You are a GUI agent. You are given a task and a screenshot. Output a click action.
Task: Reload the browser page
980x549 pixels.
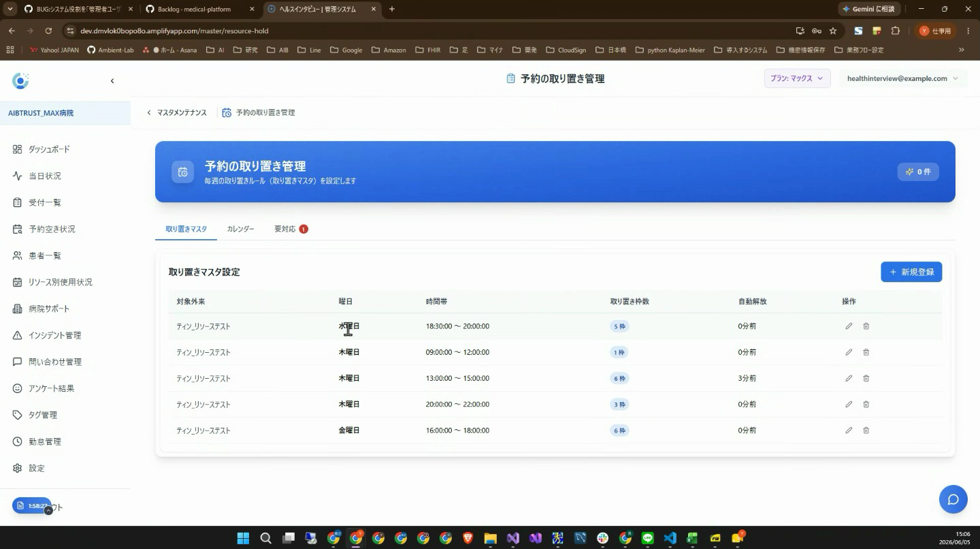[x=48, y=31]
